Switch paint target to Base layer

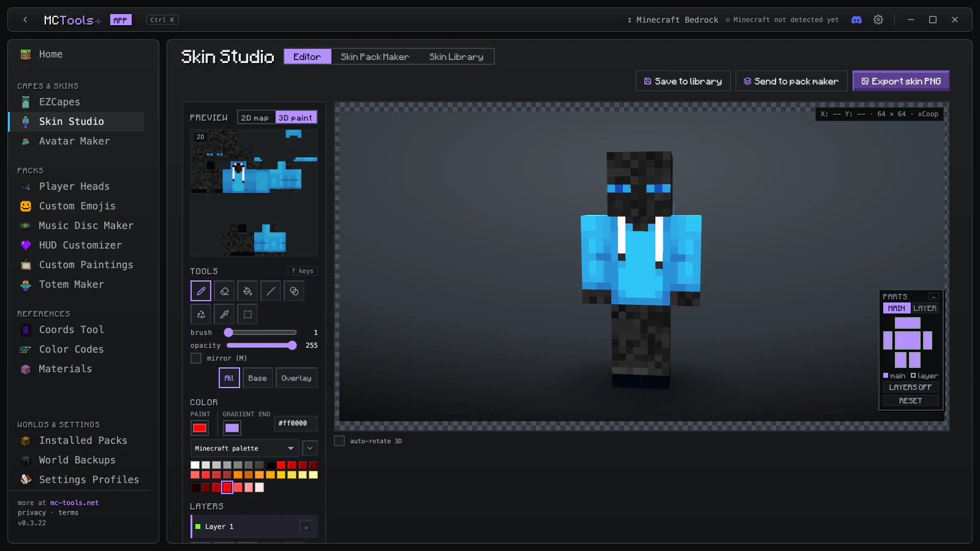tap(257, 378)
